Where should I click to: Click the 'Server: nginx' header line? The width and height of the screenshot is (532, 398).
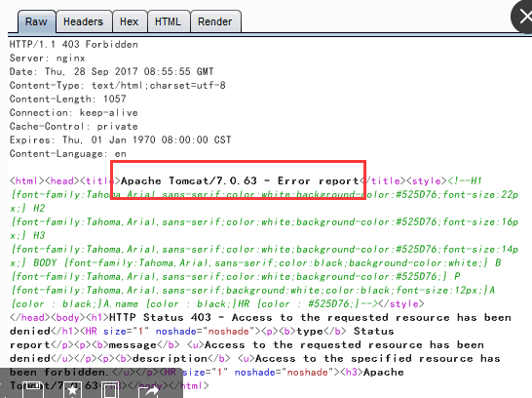(47, 59)
